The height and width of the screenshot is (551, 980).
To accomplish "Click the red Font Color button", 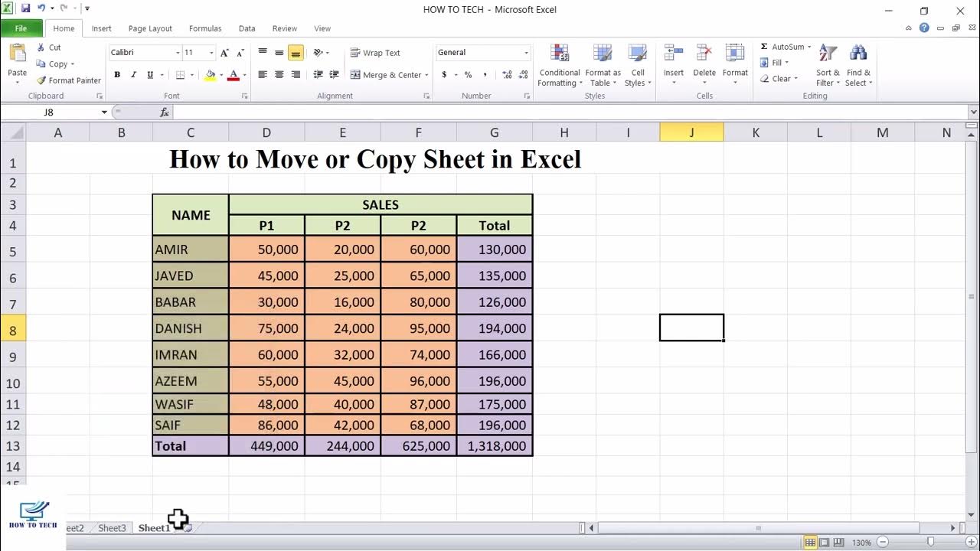I will click(x=234, y=75).
